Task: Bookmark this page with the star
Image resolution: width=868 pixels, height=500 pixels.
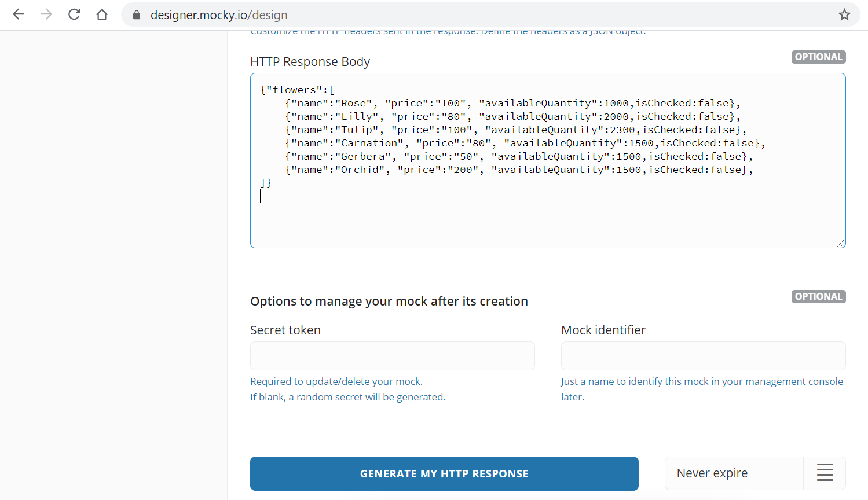Action: pyautogui.click(x=844, y=14)
